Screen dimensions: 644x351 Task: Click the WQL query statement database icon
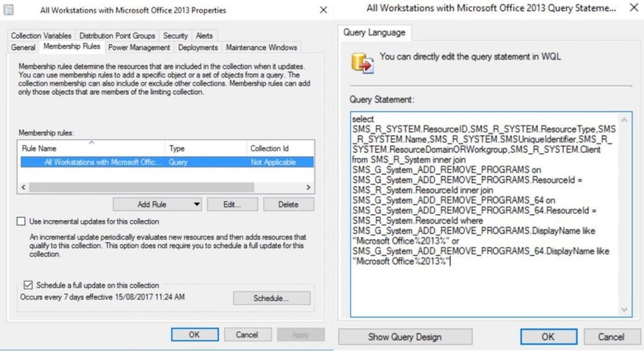coord(363,63)
